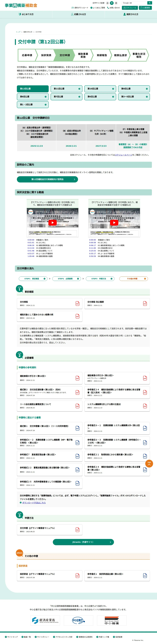Select the 実績報告 step tab
157x644 pixels.
[x=102, y=55]
